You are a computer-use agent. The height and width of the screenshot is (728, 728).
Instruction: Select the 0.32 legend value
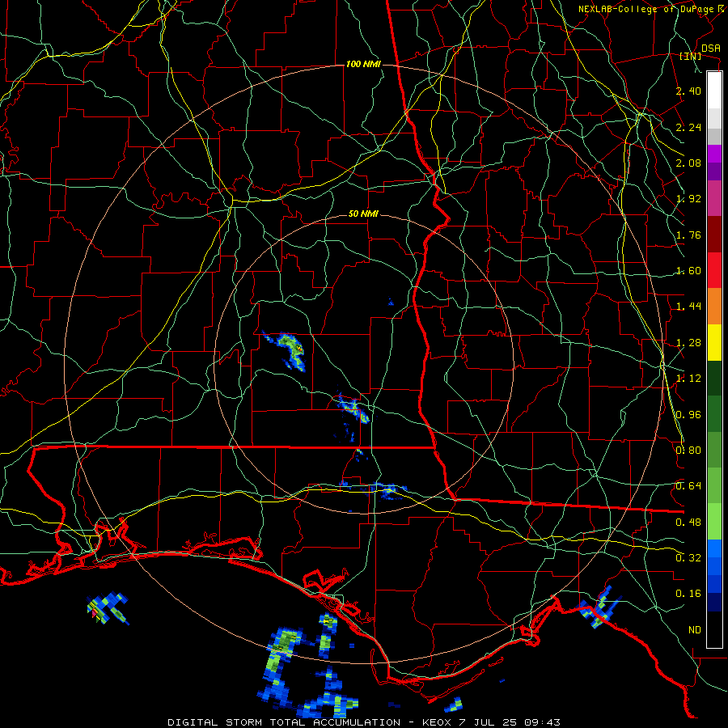coord(688,558)
